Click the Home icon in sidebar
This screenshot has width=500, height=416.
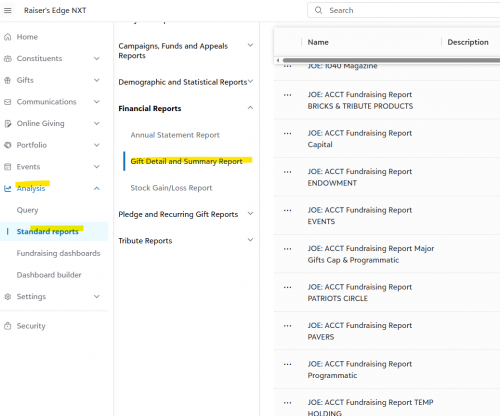pos(7,37)
